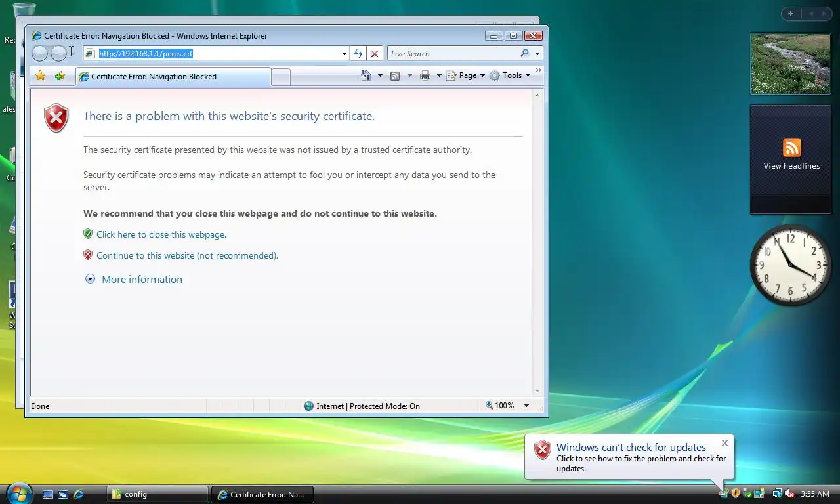Screen dimensions: 840x504
Task: Click the muted volume tray icon
Action: point(789,493)
